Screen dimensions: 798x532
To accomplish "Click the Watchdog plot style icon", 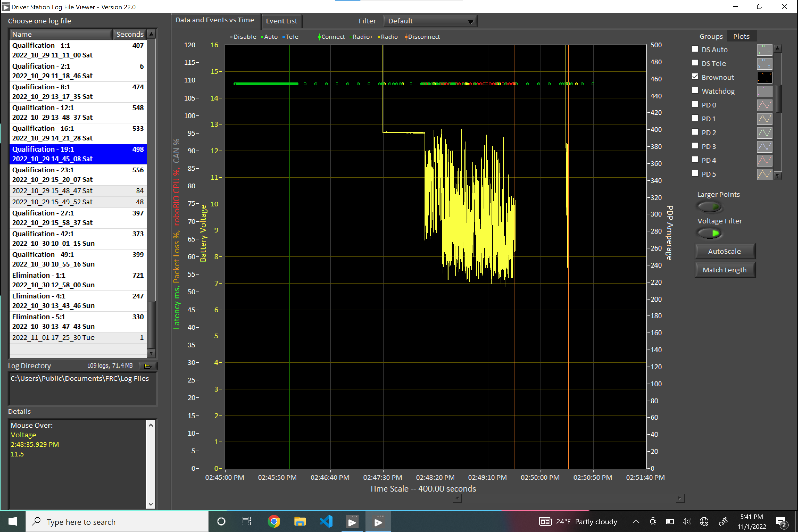I will click(x=764, y=92).
